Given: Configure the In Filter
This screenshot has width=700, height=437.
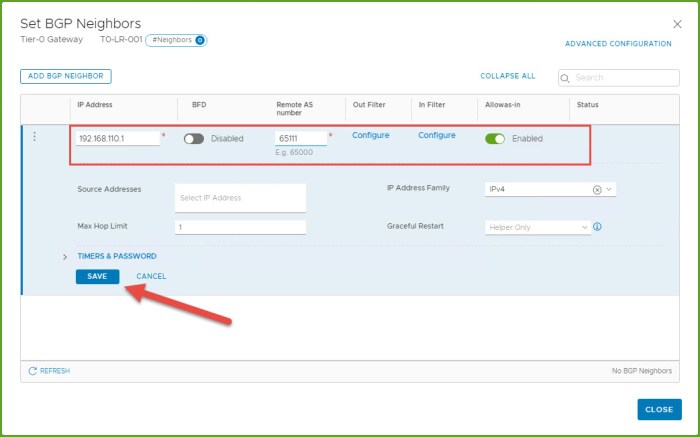Looking at the screenshot, I should (436, 135).
